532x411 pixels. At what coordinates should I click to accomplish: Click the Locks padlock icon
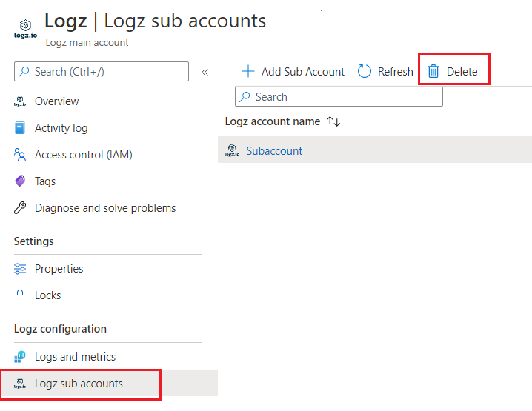(x=20, y=295)
